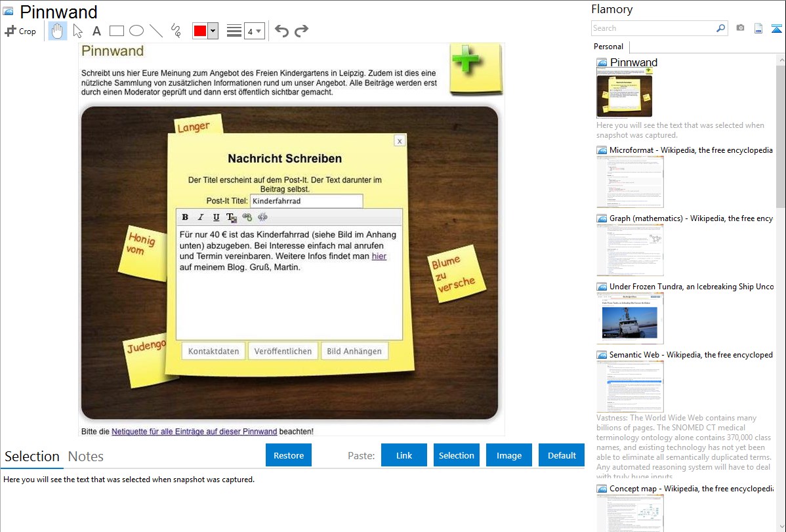
Task: Pick the straight line tool
Action: click(156, 31)
